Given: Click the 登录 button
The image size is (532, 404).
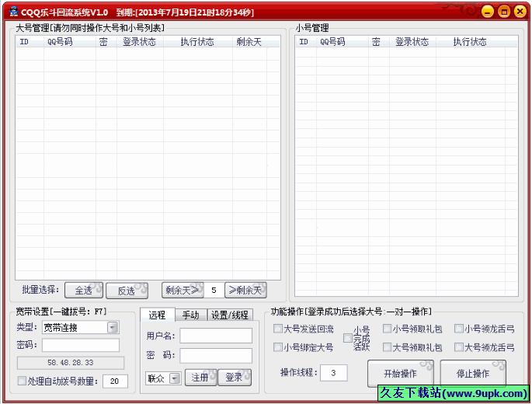Looking at the screenshot, I should coord(235,378).
